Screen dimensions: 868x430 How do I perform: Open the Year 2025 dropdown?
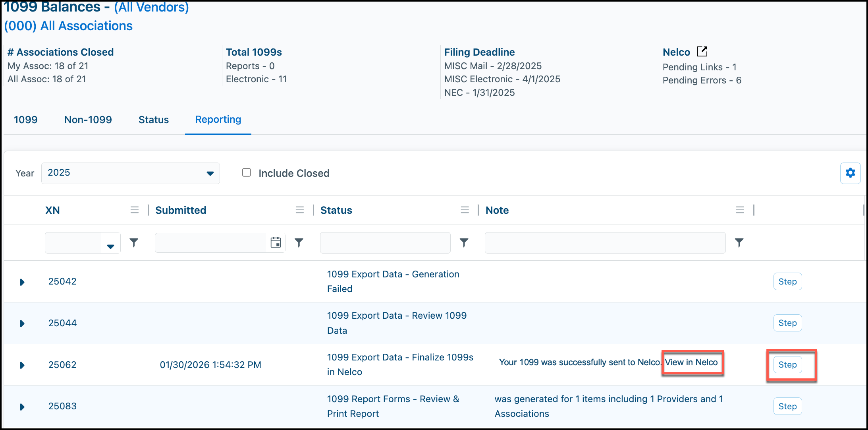pos(131,173)
